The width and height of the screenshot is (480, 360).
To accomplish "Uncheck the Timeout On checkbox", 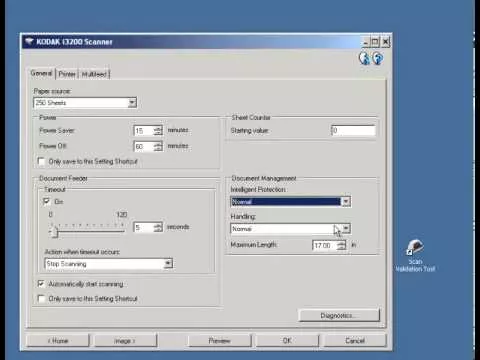I will tap(47, 201).
